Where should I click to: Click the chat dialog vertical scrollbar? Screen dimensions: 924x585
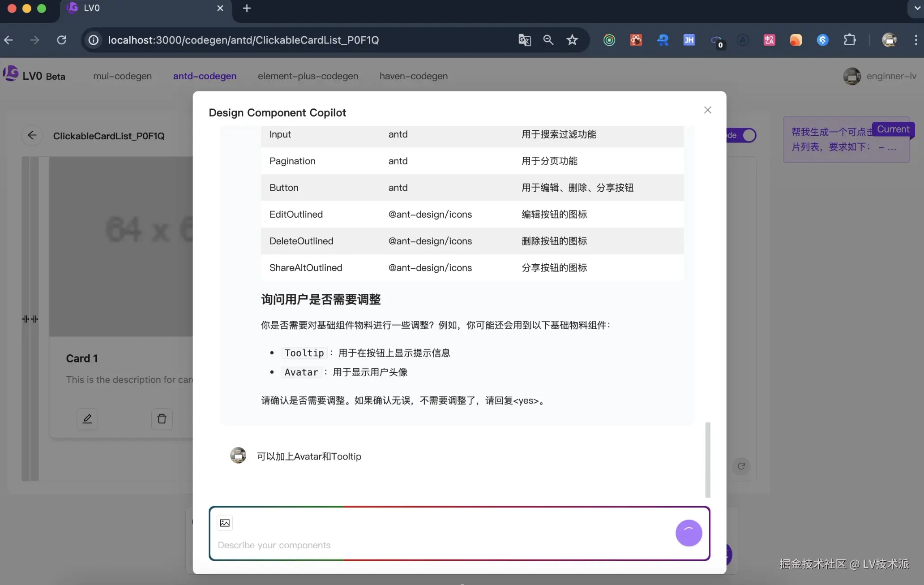(708, 459)
